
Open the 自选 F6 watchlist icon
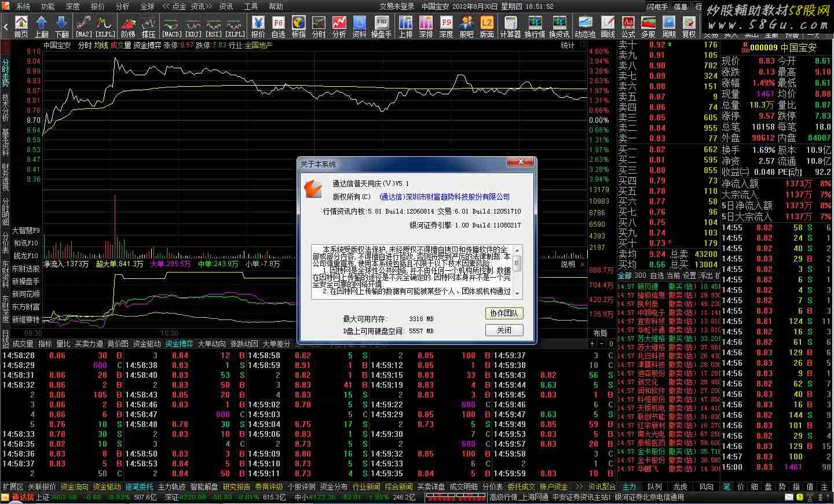tap(279, 27)
